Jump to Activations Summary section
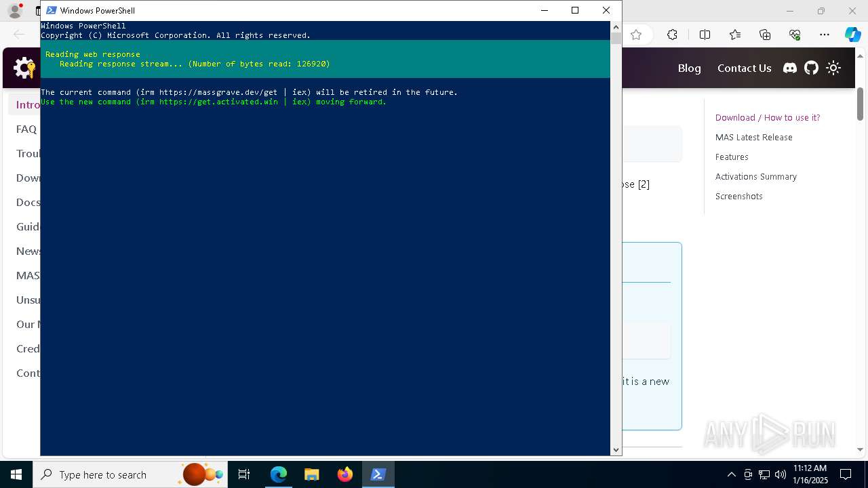The width and height of the screenshot is (868, 488). point(755,176)
